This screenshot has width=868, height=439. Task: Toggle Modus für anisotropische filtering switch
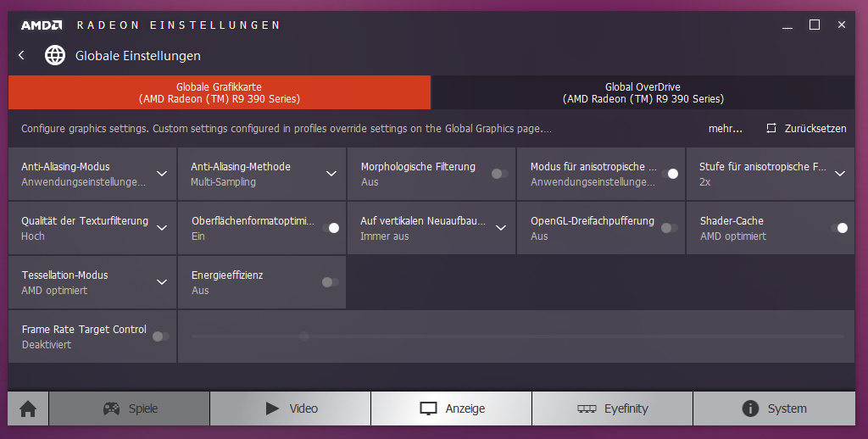pyautogui.click(x=670, y=174)
